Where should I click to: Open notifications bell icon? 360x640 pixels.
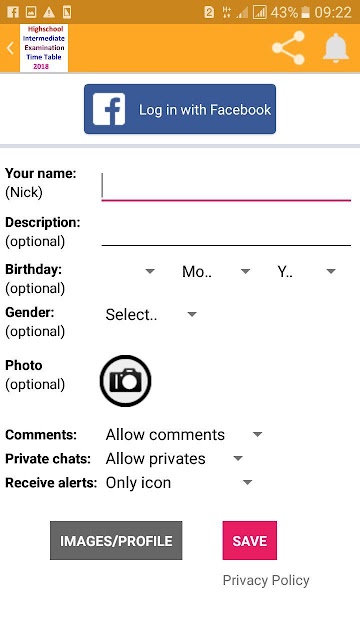pos(336,48)
